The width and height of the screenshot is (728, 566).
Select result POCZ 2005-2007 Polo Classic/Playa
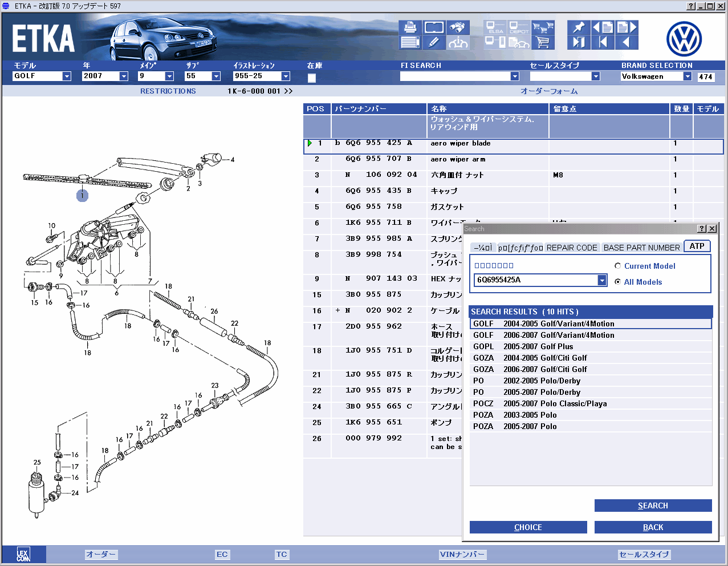point(591,403)
